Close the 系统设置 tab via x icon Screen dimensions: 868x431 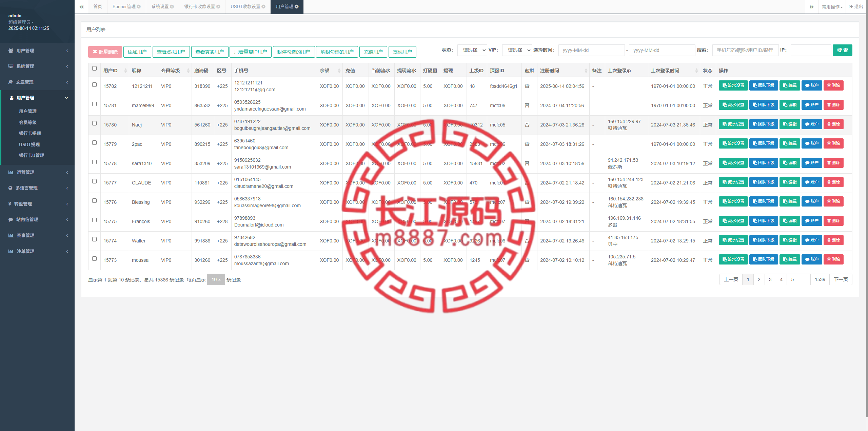[x=172, y=7]
